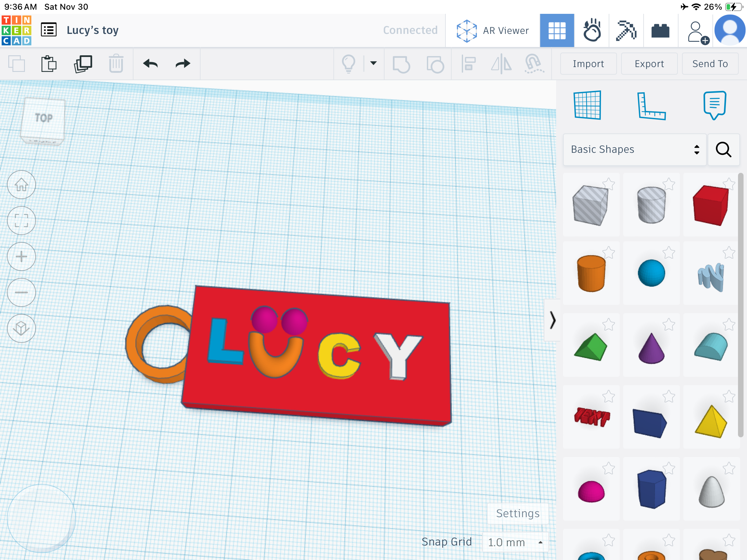The image size is (747, 560).
Task: Redo the last action
Action: point(183,64)
